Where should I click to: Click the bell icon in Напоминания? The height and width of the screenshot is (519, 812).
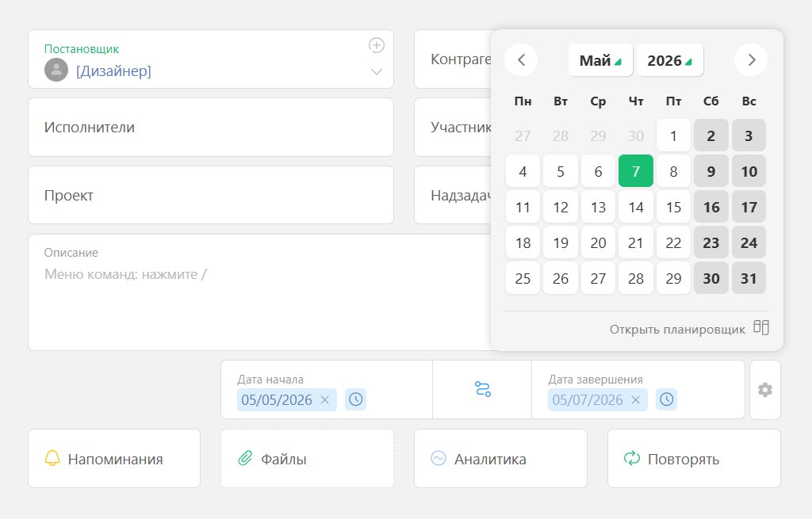click(x=52, y=458)
